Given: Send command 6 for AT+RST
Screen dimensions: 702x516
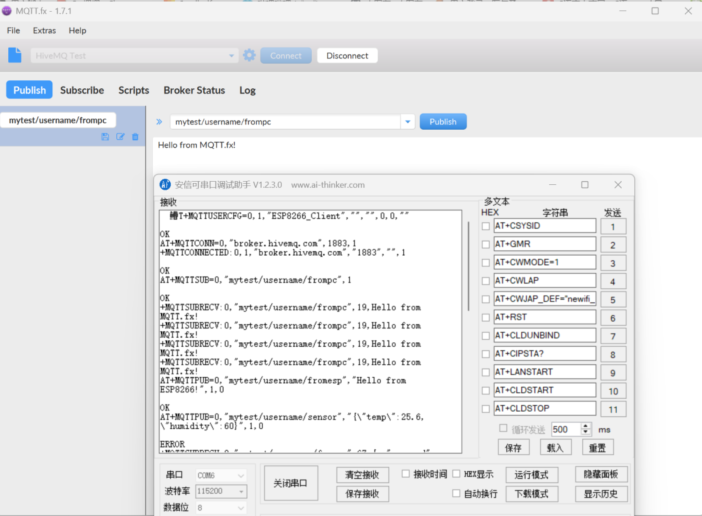Looking at the screenshot, I should coord(613,318).
